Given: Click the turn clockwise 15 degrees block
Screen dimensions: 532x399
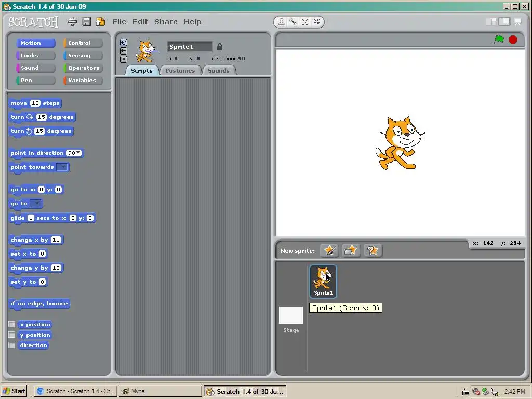Looking at the screenshot, I should pos(42,117).
